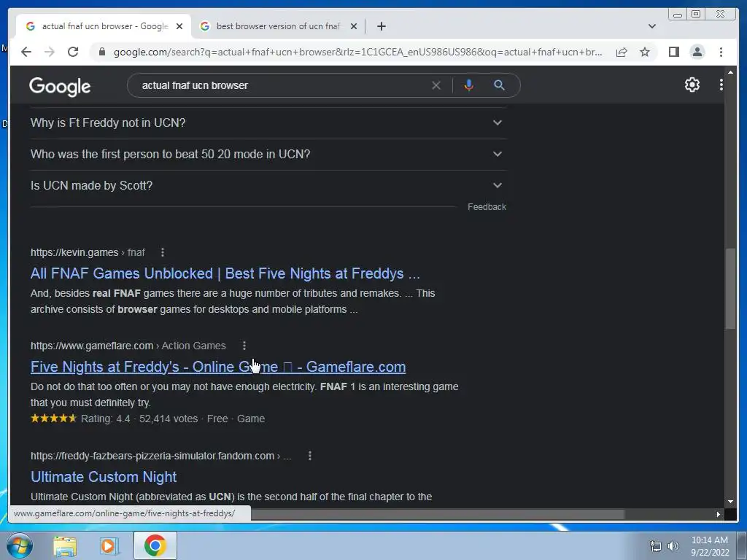Close the 'best browser version of ucn fnaf' tab
This screenshot has height=560, width=747.
[354, 26]
